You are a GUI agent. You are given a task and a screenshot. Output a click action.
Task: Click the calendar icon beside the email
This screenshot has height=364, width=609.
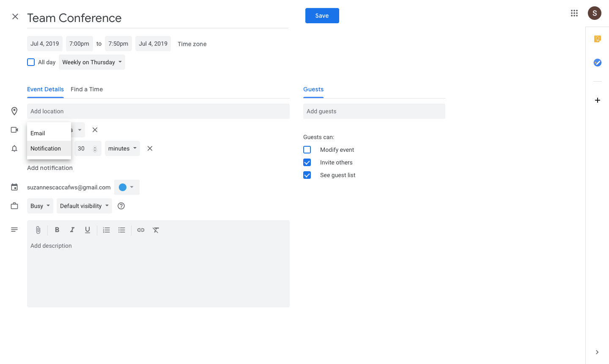pyautogui.click(x=14, y=187)
